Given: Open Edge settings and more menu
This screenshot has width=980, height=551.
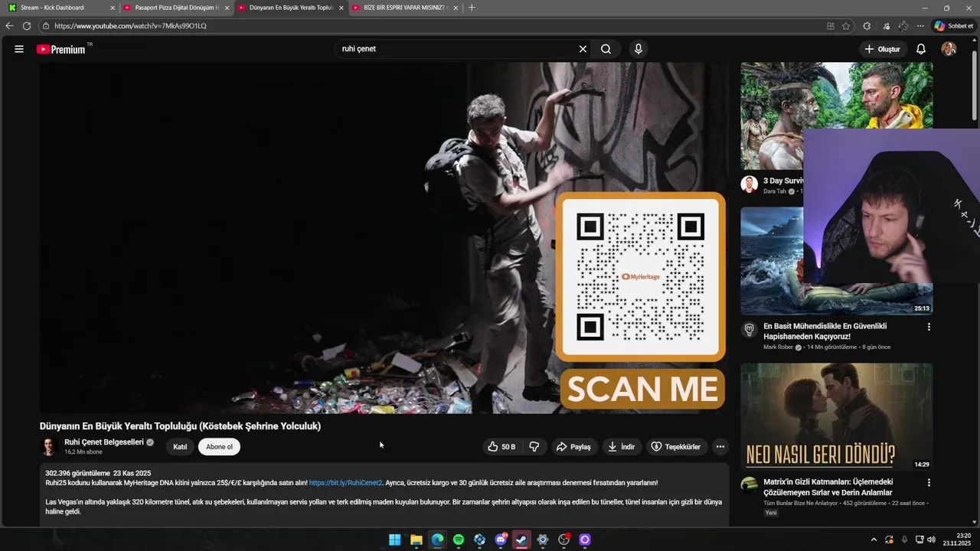Looking at the screenshot, I should 921,26.
